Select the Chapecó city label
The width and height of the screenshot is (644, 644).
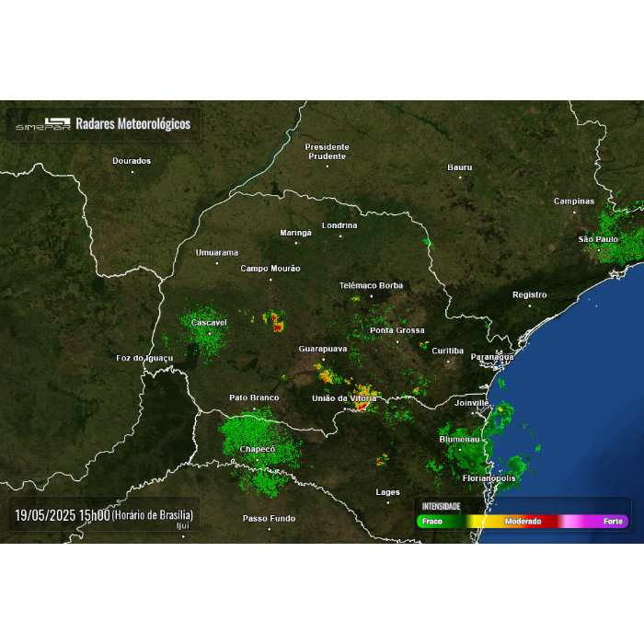pyautogui.click(x=257, y=449)
